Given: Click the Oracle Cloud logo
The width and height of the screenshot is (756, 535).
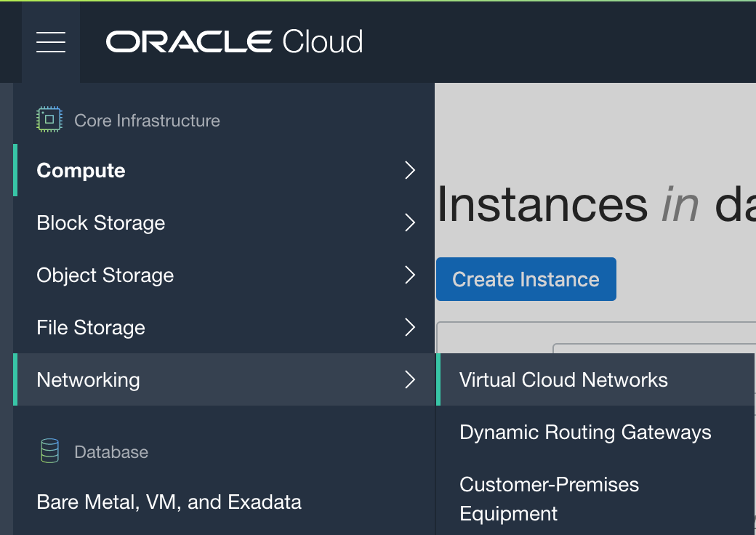Looking at the screenshot, I should pos(234,42).
